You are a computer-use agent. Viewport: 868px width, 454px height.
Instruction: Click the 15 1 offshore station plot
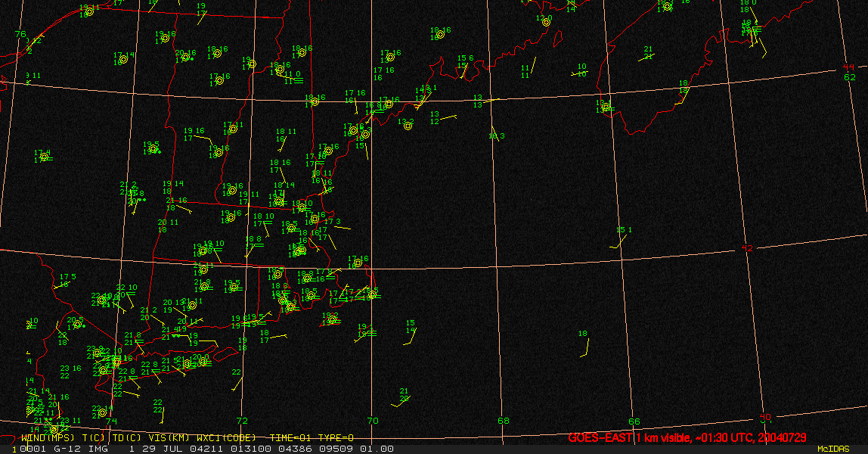coord(622,236)
